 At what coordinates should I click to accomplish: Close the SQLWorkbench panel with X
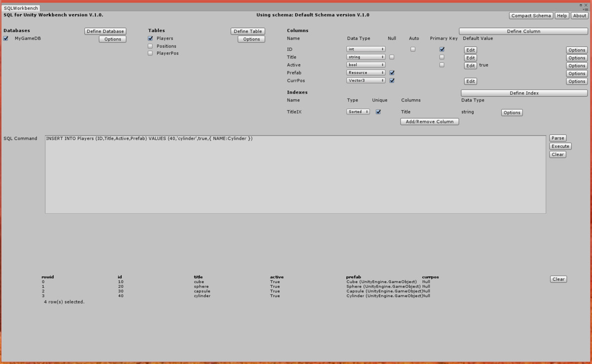[586, 5]
